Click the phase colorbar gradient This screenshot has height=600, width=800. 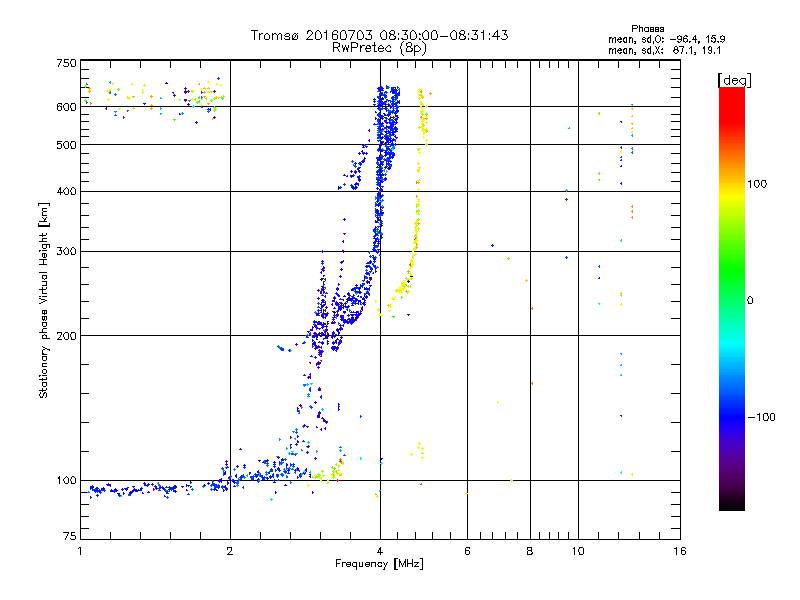pos(732,299)
